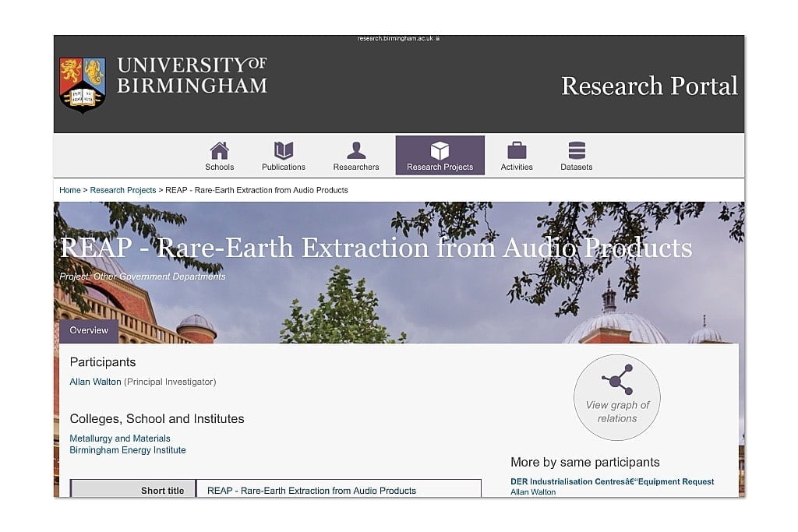798x532 pixels.
Task: Click the research.birmingham.ac.uk address text
Action: click(x=395, y=39)
